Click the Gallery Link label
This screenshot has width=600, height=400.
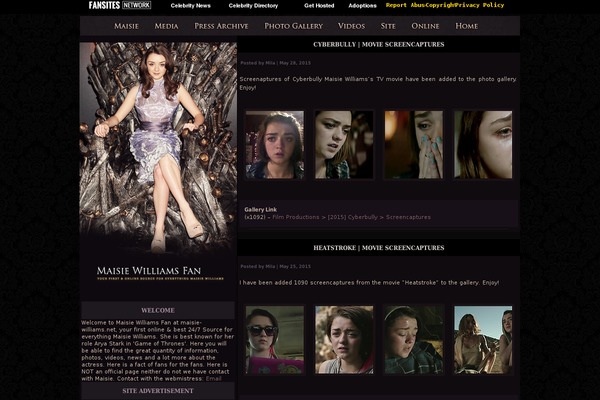pyautogui.click(x=261, y=210)
